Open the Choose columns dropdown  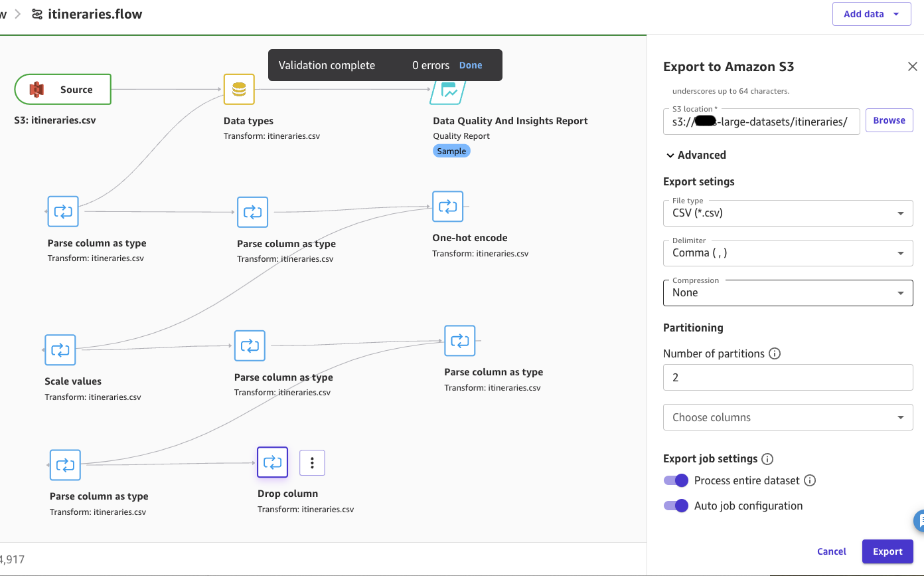(x=788, y=417)
